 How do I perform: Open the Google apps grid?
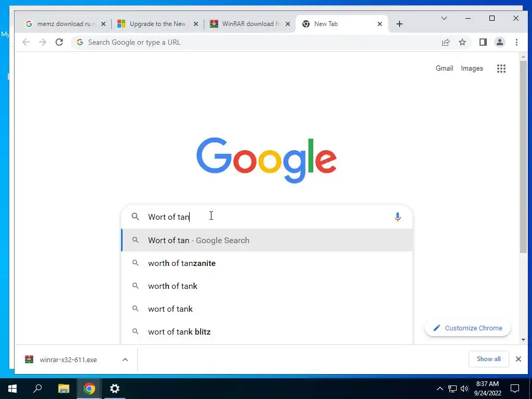pos(501,69)
